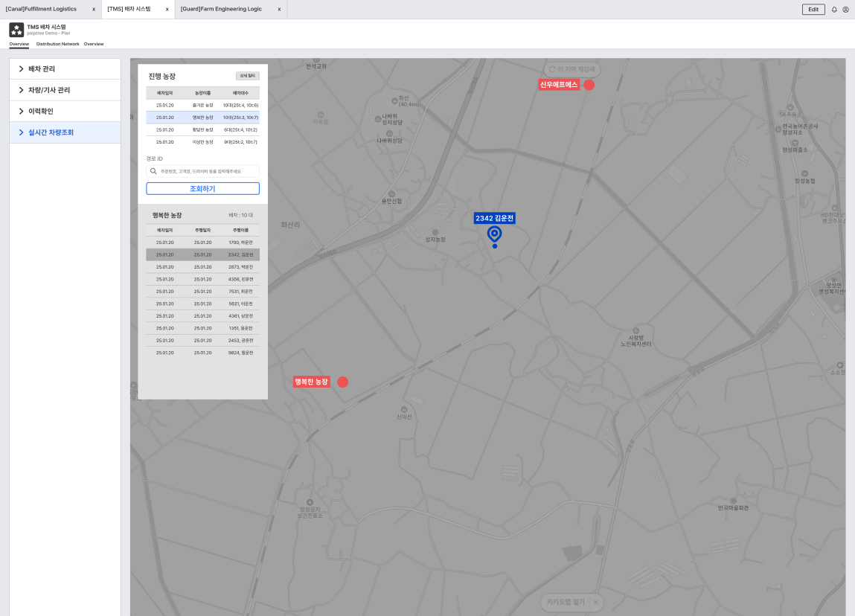This screenshot has height=616, width=855.
Task: Click the 조회하기 search button
Action: pyautogui.click(x=203, y=189)
